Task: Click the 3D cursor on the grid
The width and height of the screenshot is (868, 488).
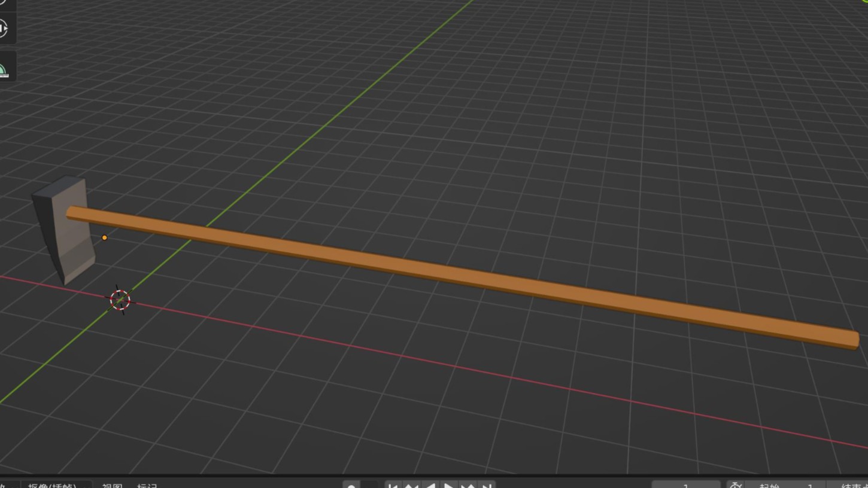Action: coord(120,300)
